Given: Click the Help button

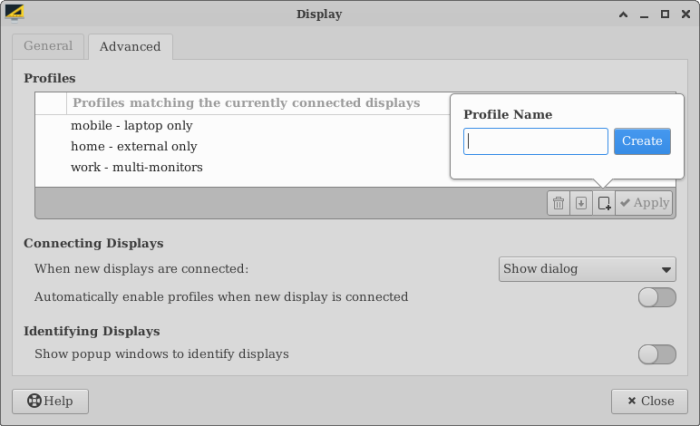Looking at the screenshot, I should point(50,401).
